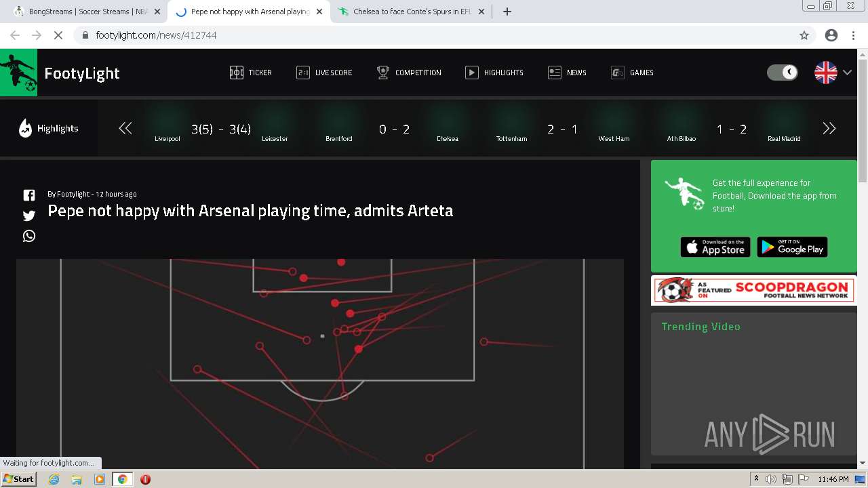Click the taskbar clock
This screenshot has height=488, width=868.
coord(833,479)
